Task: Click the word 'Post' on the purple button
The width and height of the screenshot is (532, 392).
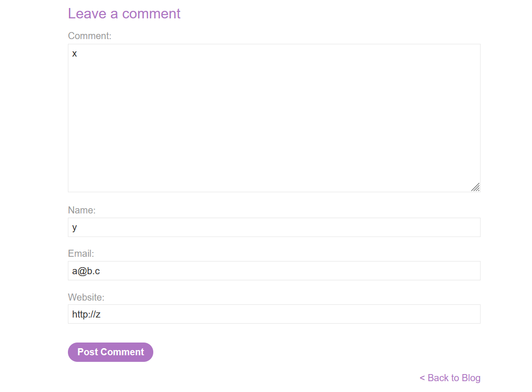Action: (x=87, y=352)
